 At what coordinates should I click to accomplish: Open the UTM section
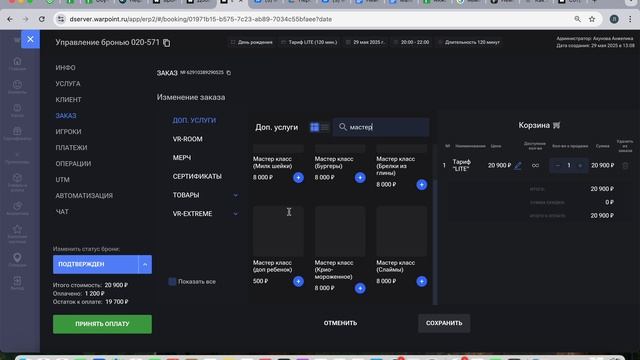pyautogui.click(x=62, y=180)
